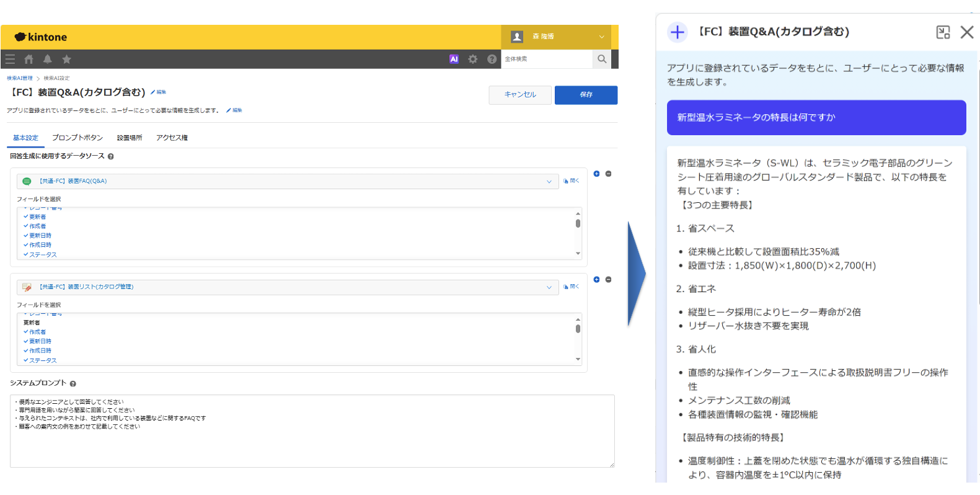
Task: Switch to the プロンプトボタン tab
Action: coord(77,138)
